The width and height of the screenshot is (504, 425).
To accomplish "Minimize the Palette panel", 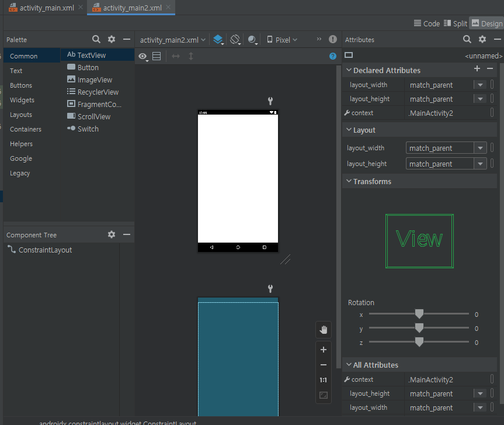I will pos(127,39).
